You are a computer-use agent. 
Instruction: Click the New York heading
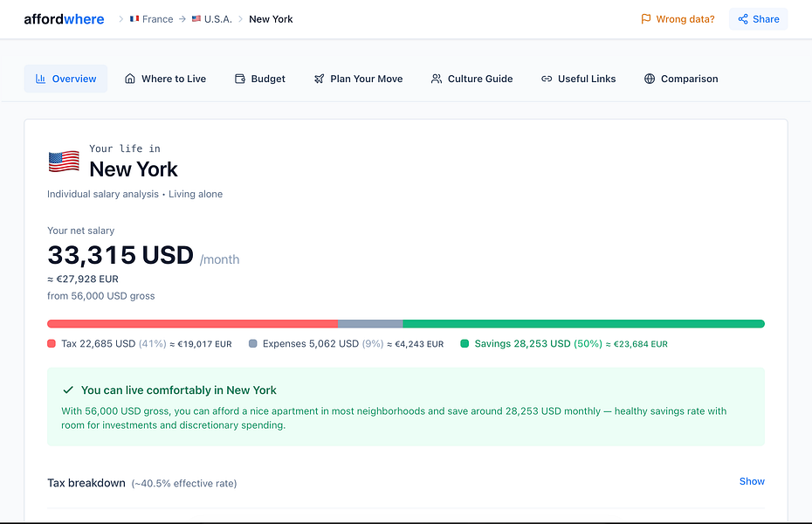click(x=133, y=169)
